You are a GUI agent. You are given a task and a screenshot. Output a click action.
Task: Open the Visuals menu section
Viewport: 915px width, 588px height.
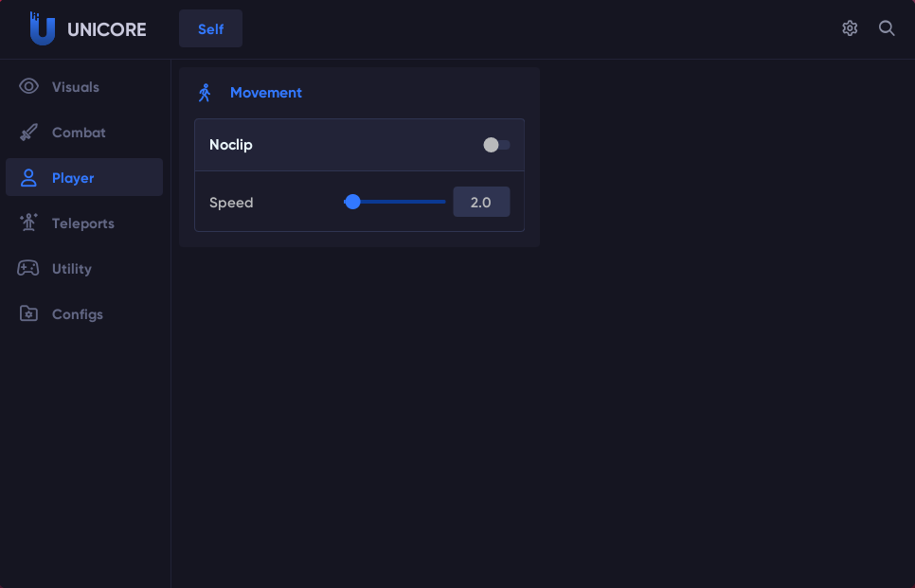(76, 87)
